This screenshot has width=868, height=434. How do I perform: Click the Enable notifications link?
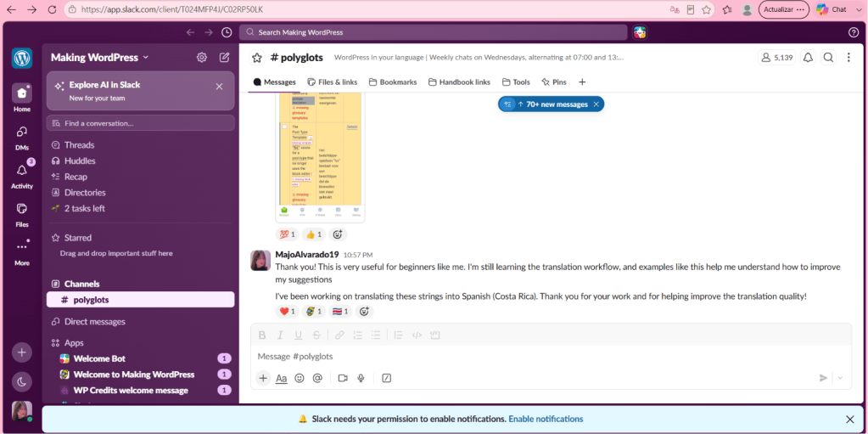tap(546, 419)
